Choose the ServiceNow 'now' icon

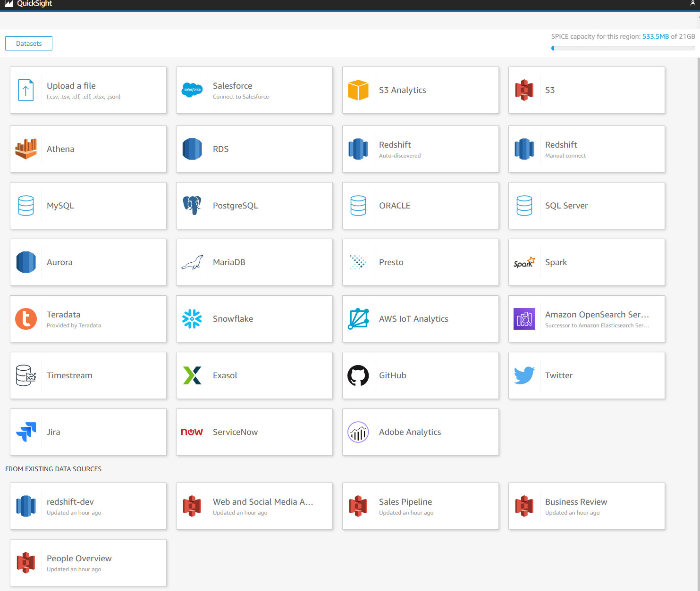point(192,432)
